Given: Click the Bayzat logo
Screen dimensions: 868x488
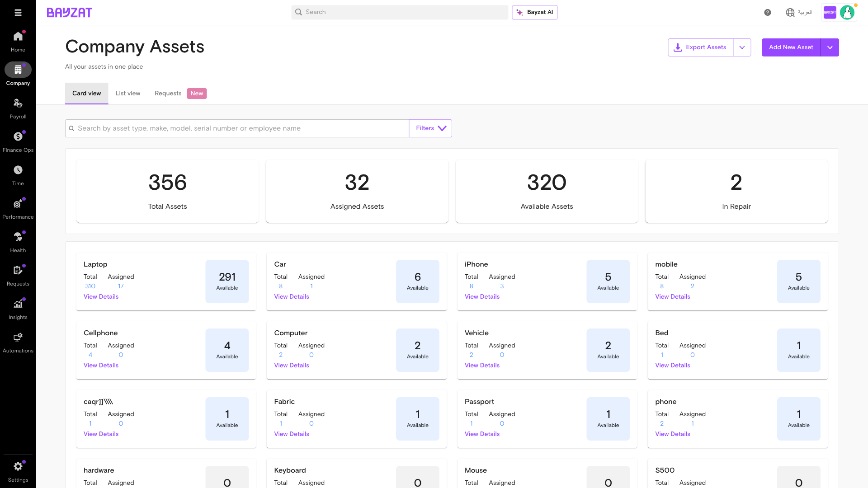Looking at the screenshot, I should pyautogui.click(x=70, y=13).
